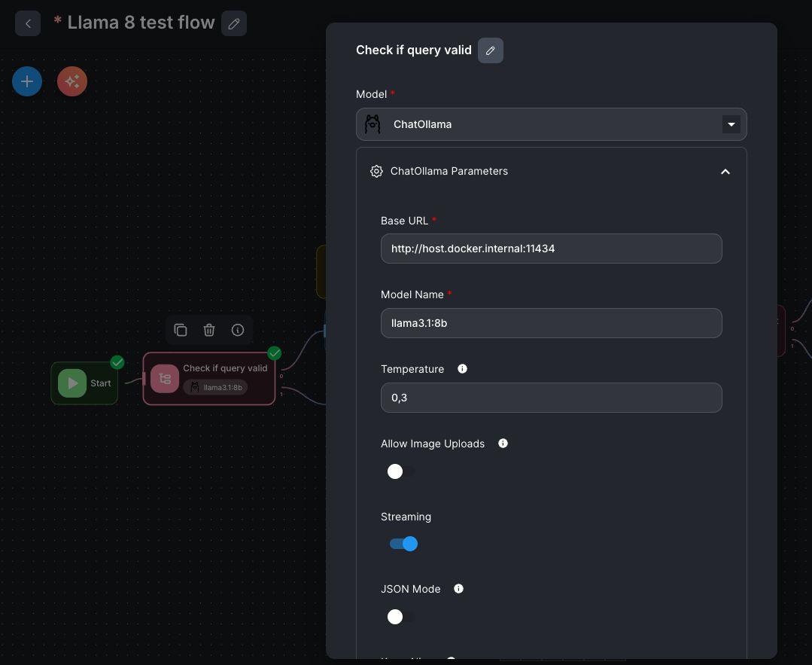Image resolution: width=812 pixels, height=665 pixels.
Task: Click the llama icon in the Model selector
Action: [372, 124]
